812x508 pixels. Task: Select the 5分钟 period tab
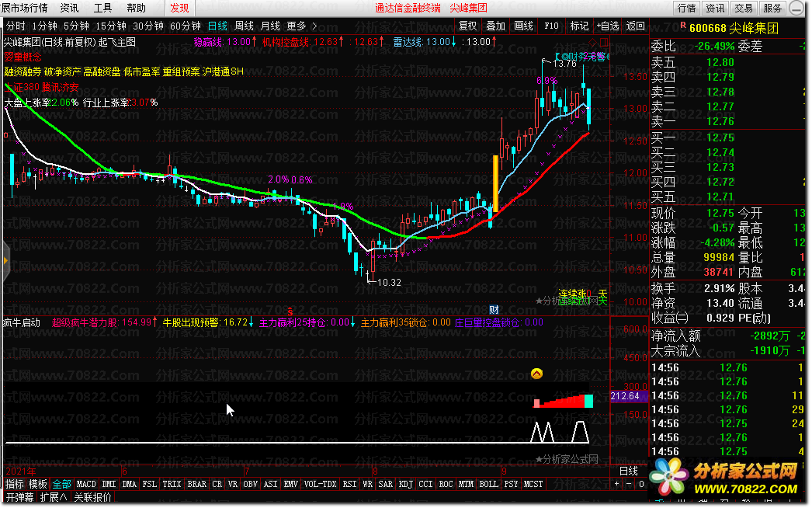76,26
